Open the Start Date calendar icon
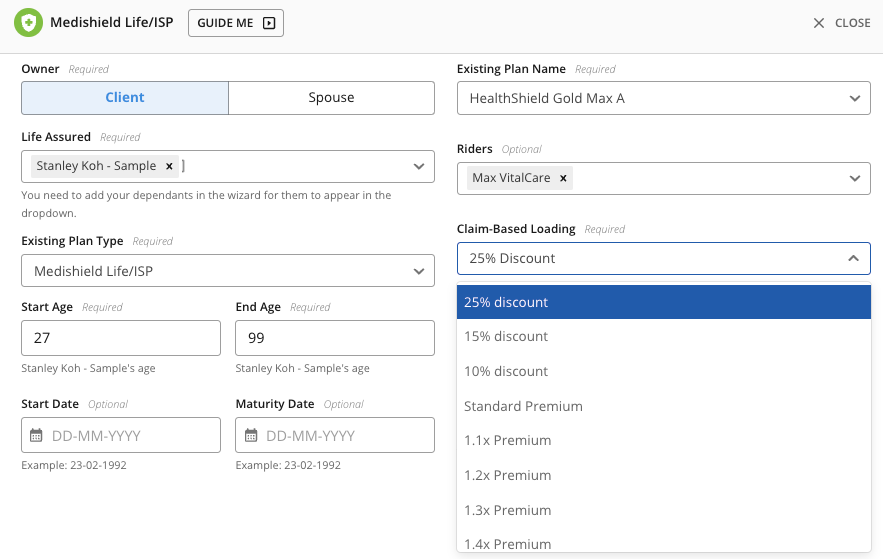The image size is (883, 559). 36,435
